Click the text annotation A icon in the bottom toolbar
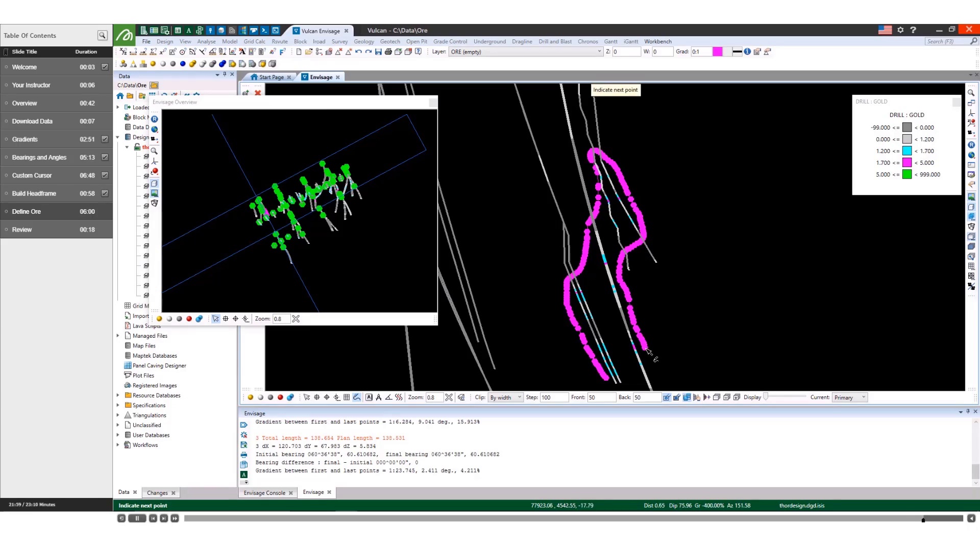 [x=369, y=397]
